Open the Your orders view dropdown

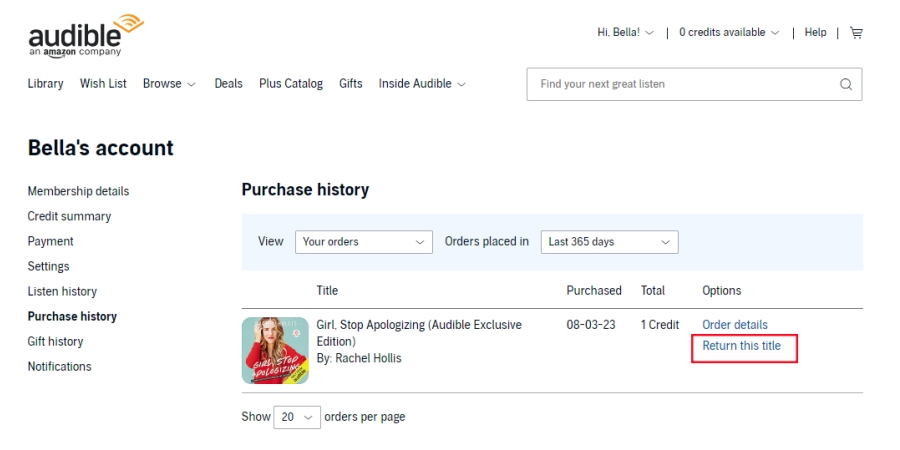click(364, 242)
